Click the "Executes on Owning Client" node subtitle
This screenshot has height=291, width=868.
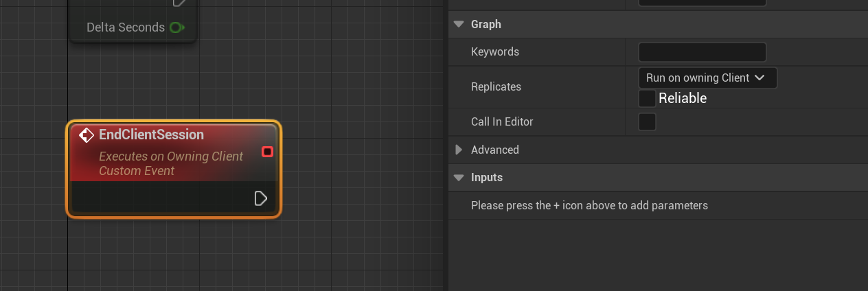click(x=171, y=156)
